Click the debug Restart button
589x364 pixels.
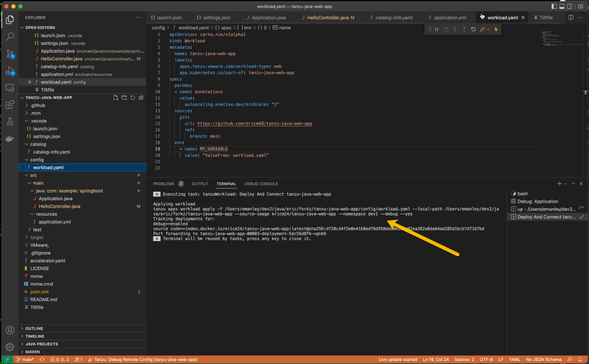pos(473,29)
